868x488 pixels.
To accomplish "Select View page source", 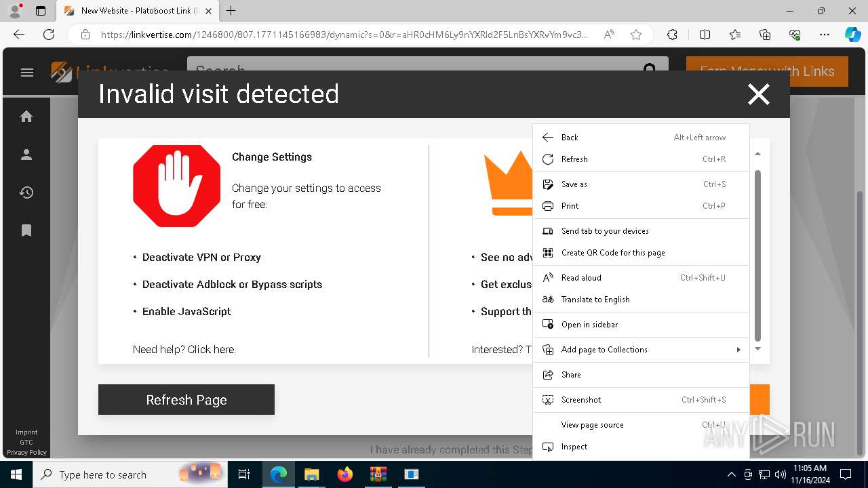I will 641,425.
